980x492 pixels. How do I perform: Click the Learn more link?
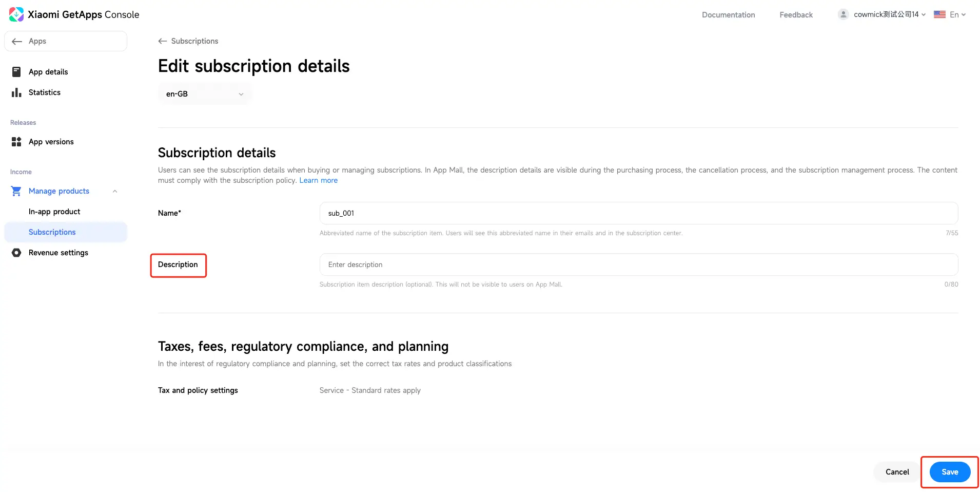click(318, 180)
